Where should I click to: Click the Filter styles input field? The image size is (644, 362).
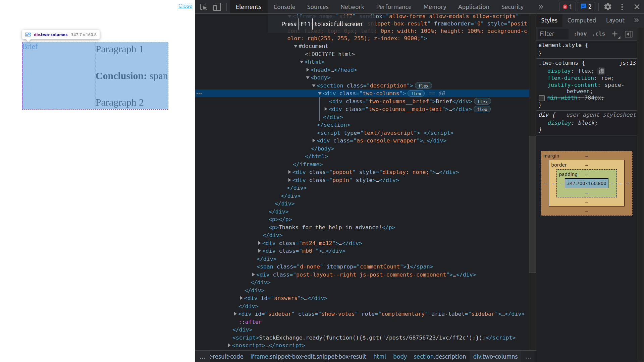click(x=553, y=34)
